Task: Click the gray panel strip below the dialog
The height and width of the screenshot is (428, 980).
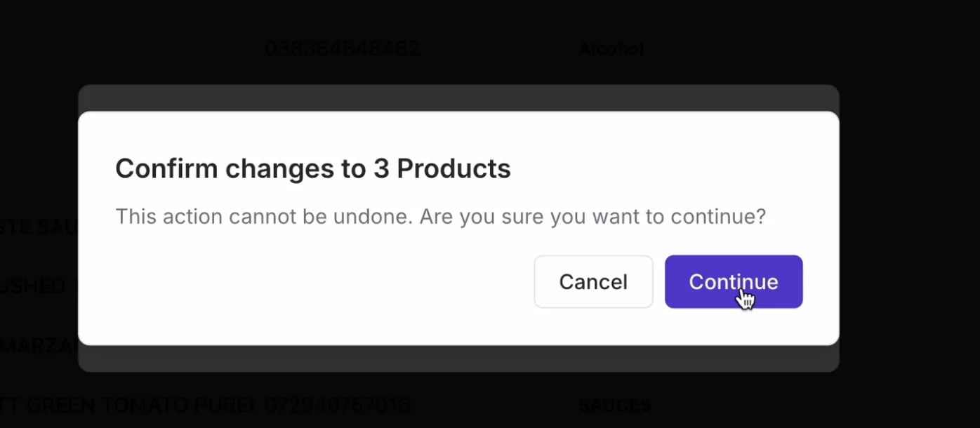Action: (458, 359)
